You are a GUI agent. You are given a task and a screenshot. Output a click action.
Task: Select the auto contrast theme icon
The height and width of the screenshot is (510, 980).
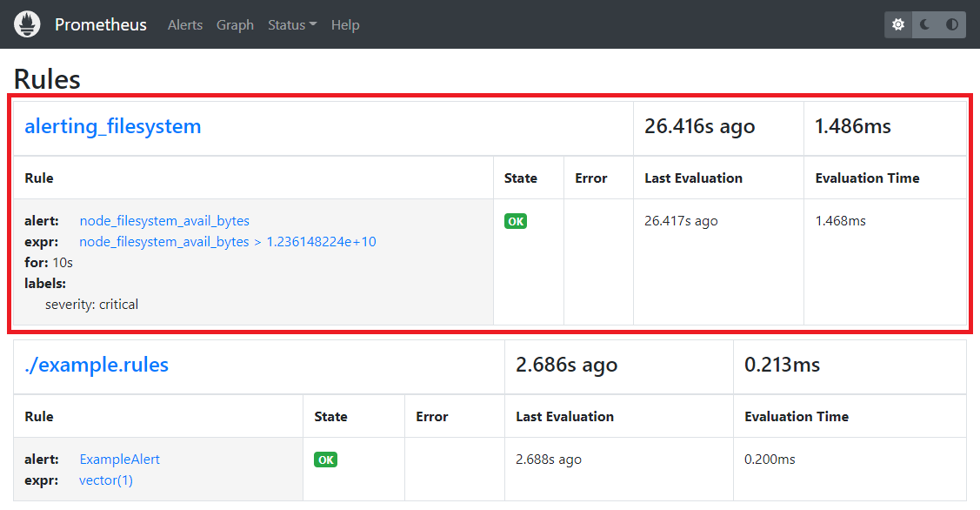coord(952,24)
